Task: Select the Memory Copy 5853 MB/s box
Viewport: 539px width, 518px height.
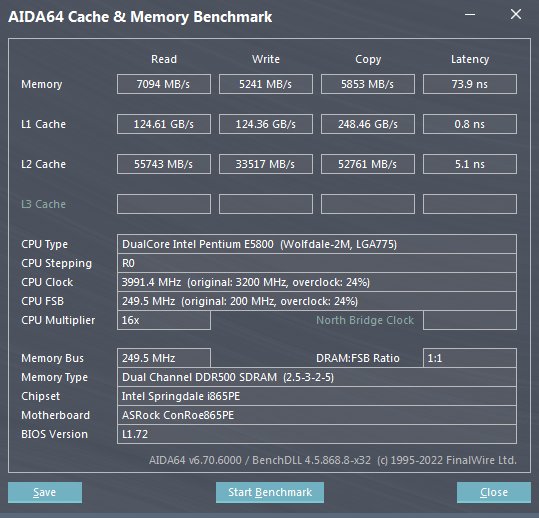Action: pos(368,84)
